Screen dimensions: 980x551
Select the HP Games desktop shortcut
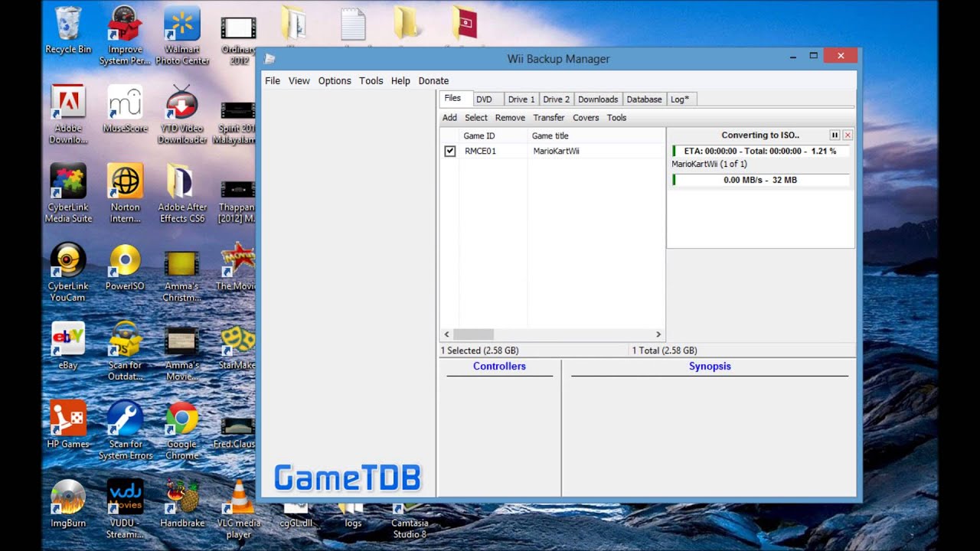click(68, 424)
